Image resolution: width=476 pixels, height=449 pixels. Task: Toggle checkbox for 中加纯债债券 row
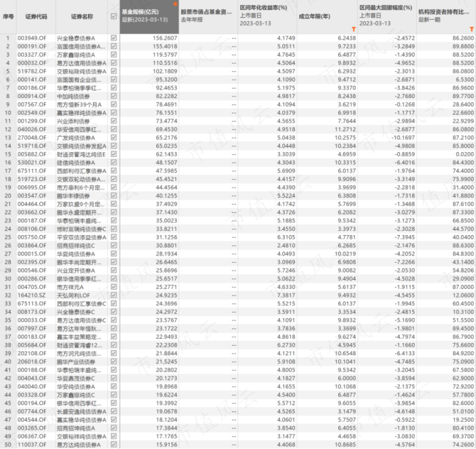[x=114, y=96]
